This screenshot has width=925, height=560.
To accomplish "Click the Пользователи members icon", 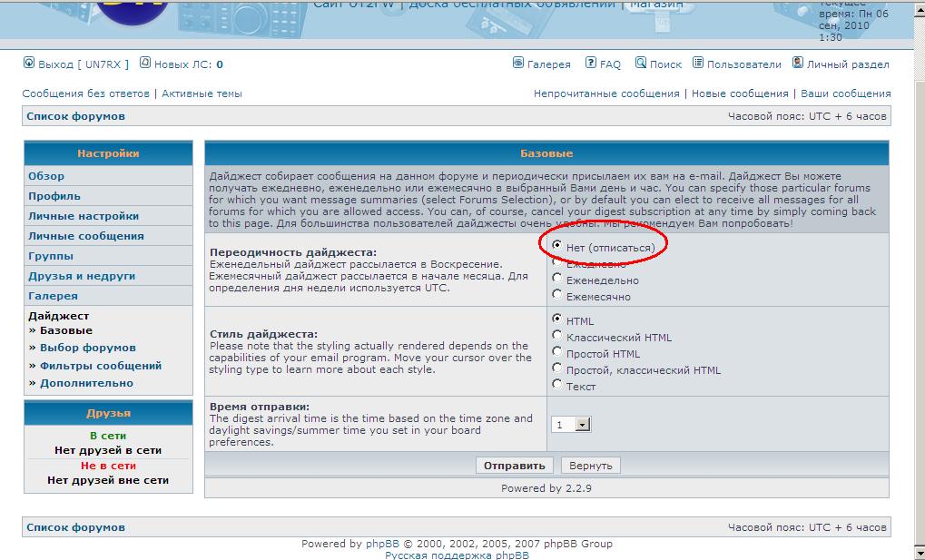I will [698, 64].
